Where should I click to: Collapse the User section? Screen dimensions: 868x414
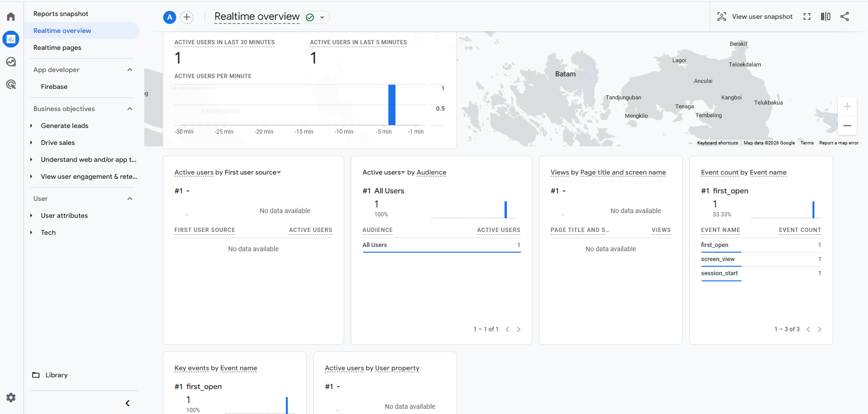[130, 199]
